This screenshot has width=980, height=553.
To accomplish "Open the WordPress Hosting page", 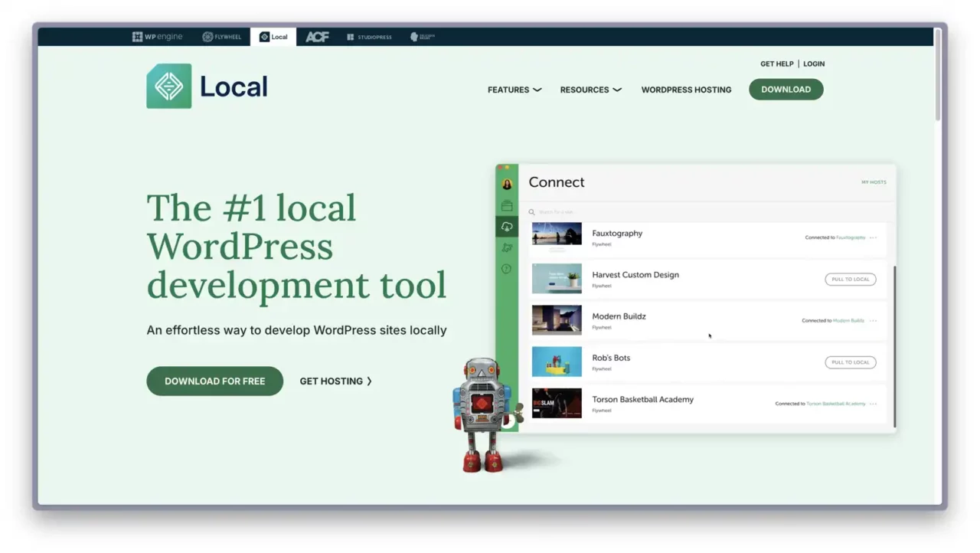I will coord(686,90).
